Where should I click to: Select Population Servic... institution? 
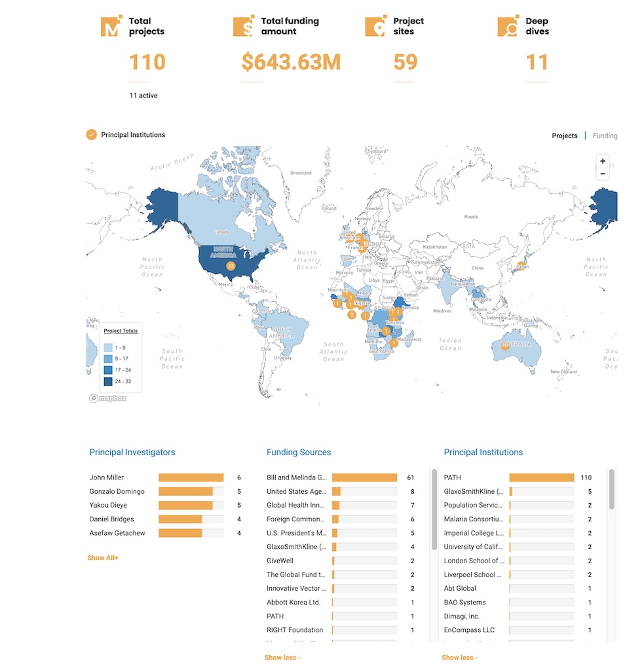click(x=518, y=505)
